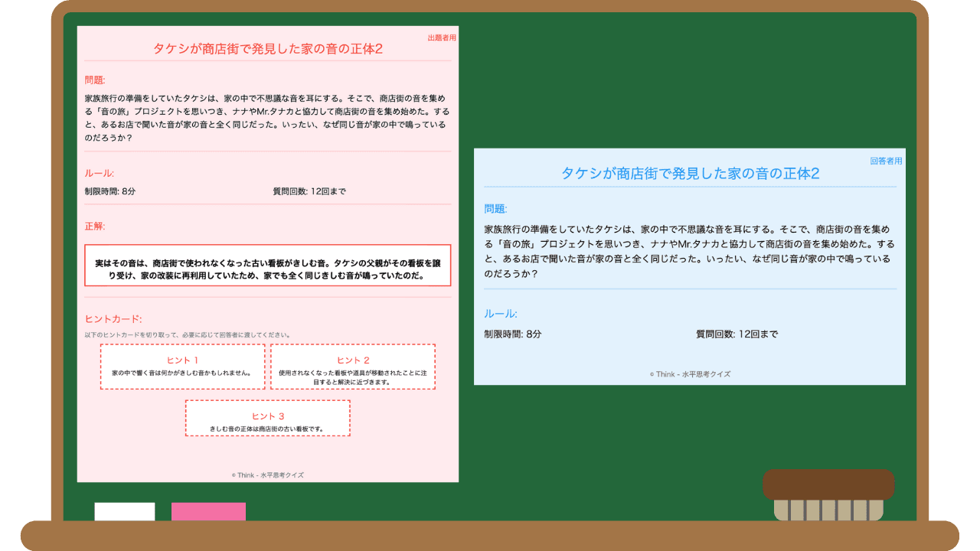Select the boxed answer text about the old signboard
The height and width of the screenshot is (551, 980).
(x=267, y=266)
